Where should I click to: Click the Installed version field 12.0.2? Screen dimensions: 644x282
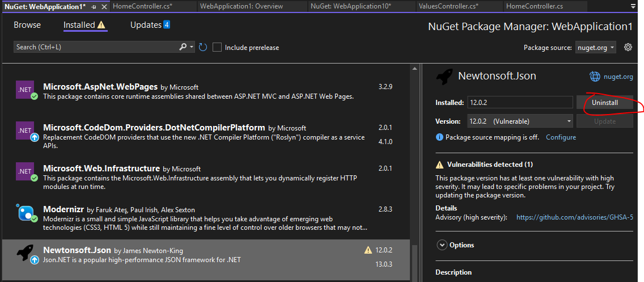point(520,103)
